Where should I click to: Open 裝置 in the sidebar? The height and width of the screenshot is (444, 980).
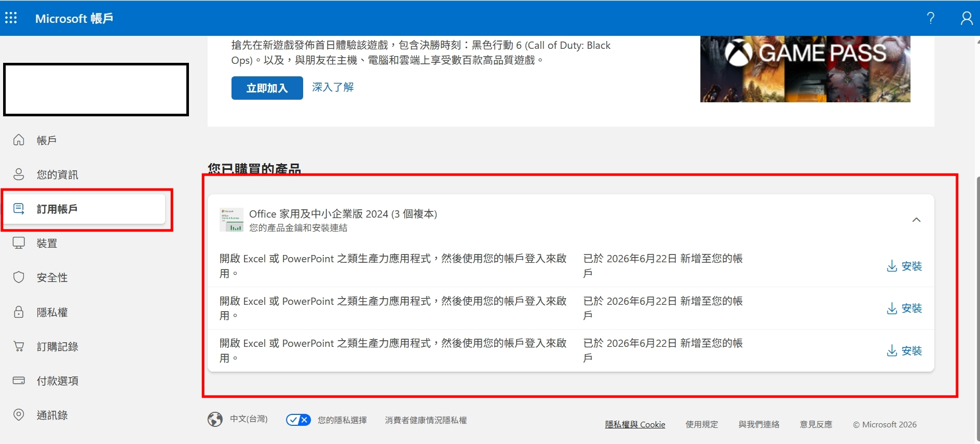coord(47,243)
